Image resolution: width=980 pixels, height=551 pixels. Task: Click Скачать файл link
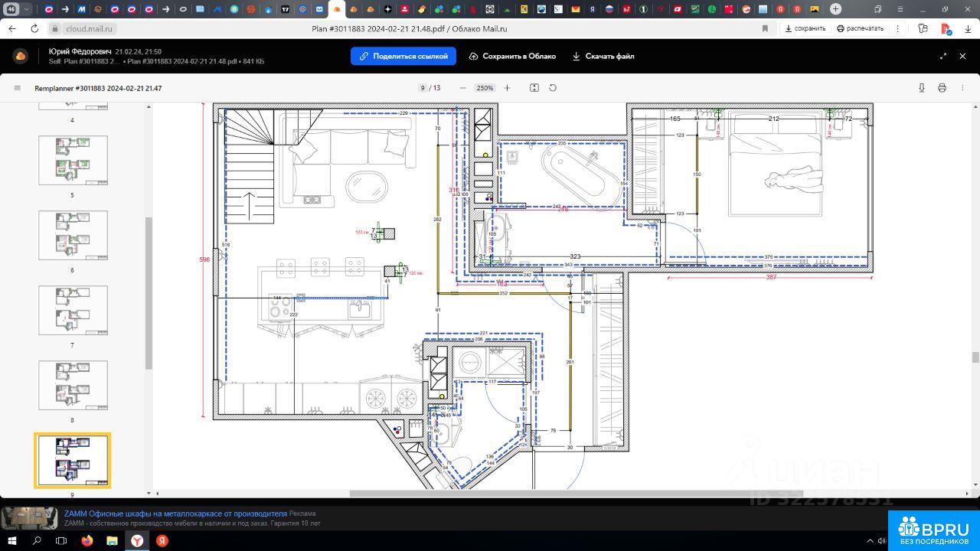click(603, 56)
